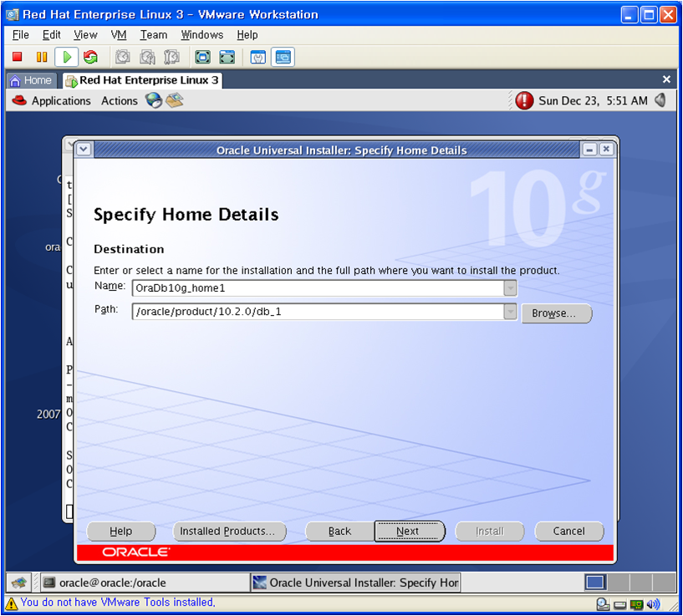
Task: Click the Suspend (pause) VM icon
Action: [x=42, y=57]
